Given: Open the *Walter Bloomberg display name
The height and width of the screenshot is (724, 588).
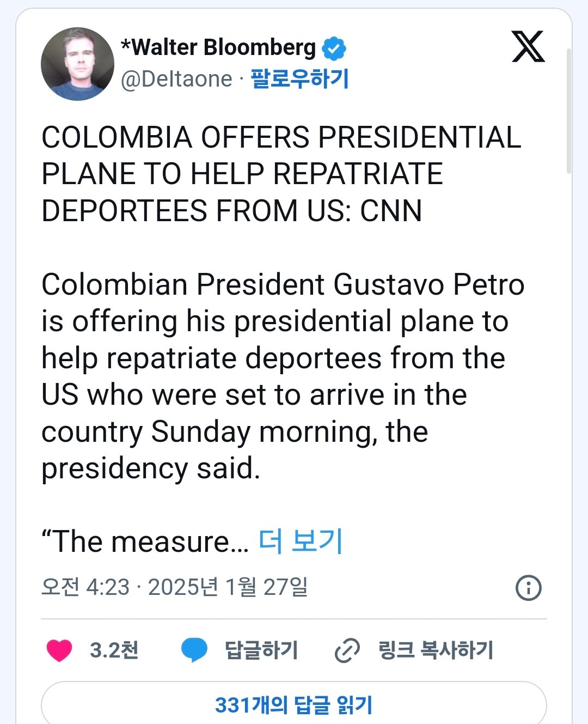Looking at the screenshot, I should 218,47.
